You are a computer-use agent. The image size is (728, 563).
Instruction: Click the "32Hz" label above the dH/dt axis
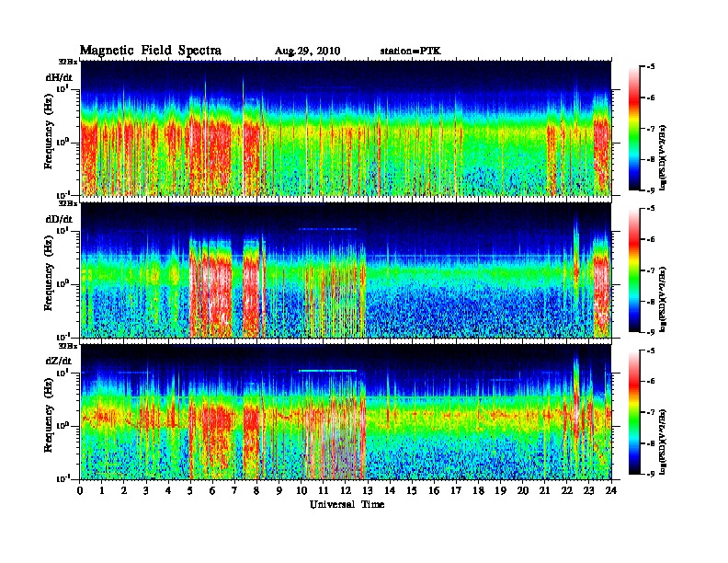pyautogui.click(x=68, y=62)
